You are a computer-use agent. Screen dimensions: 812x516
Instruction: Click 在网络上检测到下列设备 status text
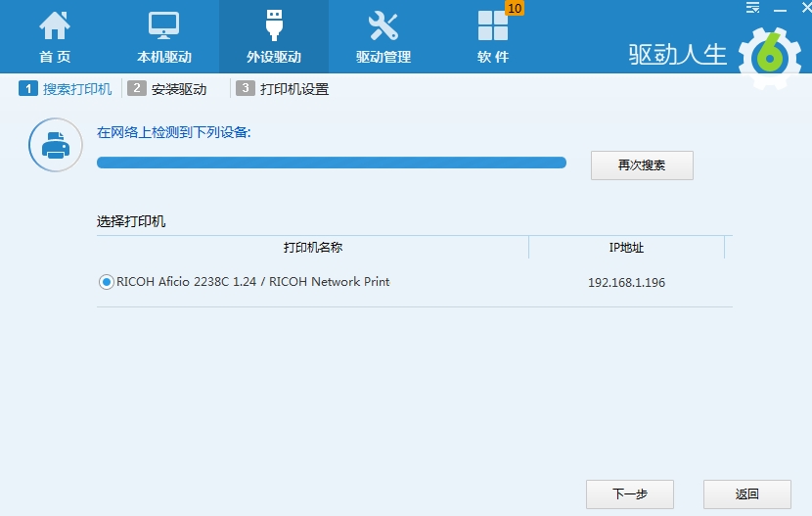click(174, 132)
